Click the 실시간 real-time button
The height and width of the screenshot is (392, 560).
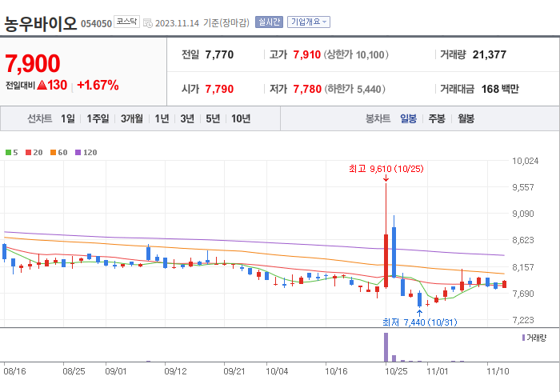point(269,22)
